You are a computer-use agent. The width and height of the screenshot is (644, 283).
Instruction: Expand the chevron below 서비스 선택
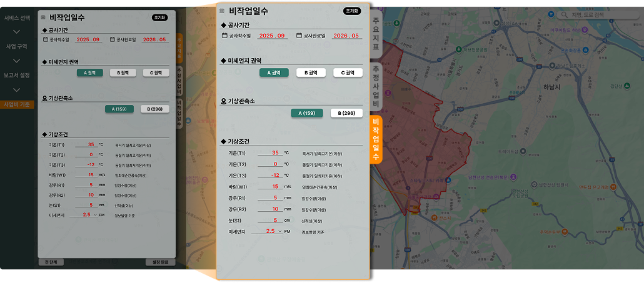17,32
